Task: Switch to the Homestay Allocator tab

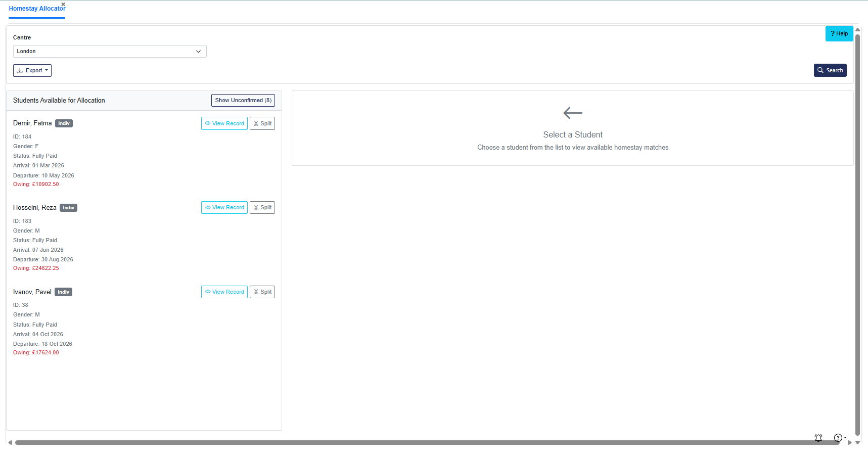Action: pyautogui.click(x=37, y=9)
